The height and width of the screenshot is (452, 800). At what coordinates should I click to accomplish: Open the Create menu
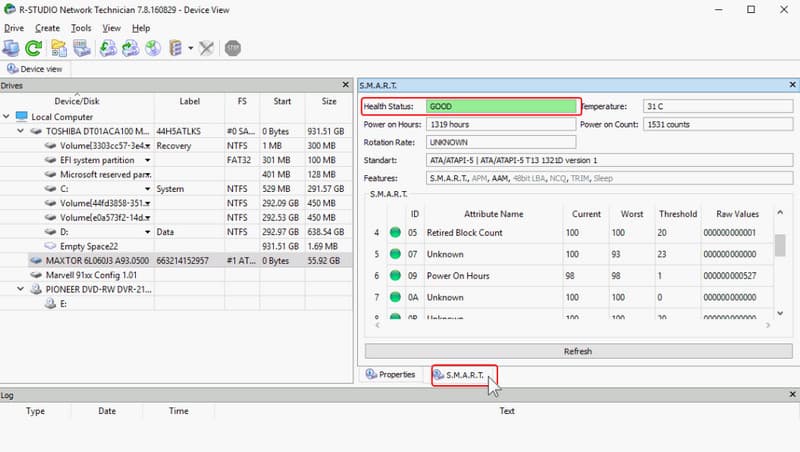click(x=47, y=28)
